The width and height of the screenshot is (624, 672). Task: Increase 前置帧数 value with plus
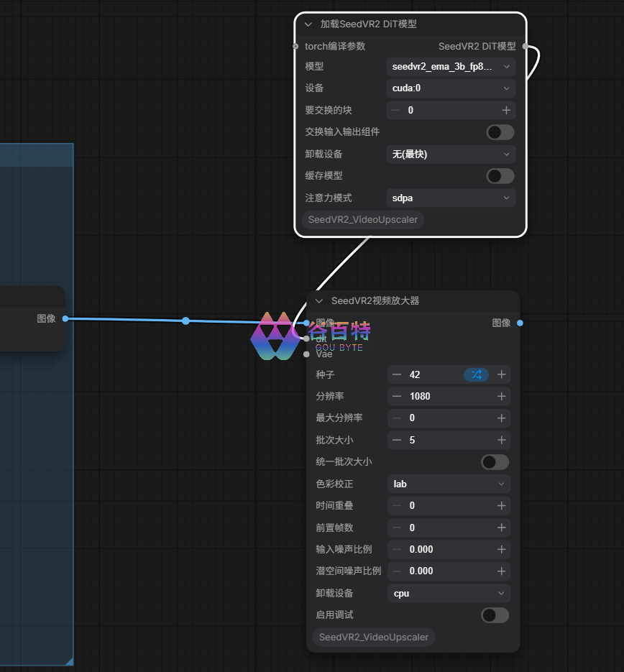502,528
